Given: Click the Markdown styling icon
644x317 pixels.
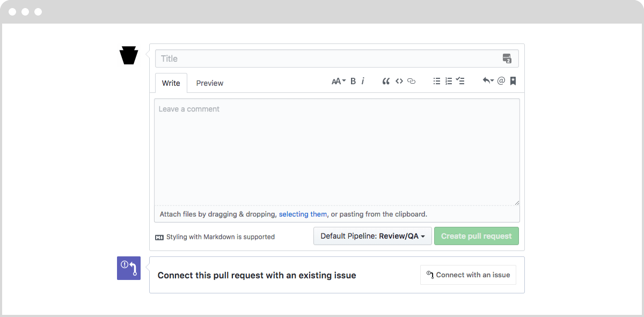Looking at the screenshot, I should click(159, 237).
